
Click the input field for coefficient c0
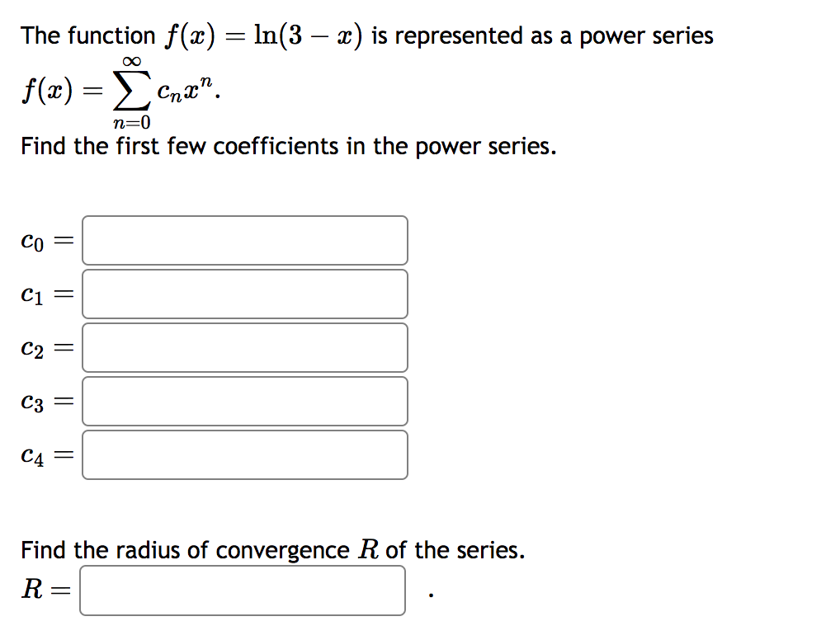(x=244, y=240)
